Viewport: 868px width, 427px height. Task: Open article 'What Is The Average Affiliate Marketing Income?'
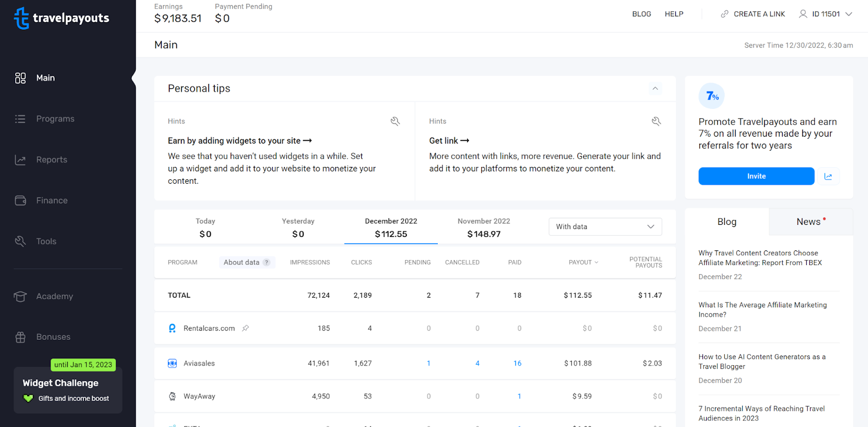tap(763, 310)
